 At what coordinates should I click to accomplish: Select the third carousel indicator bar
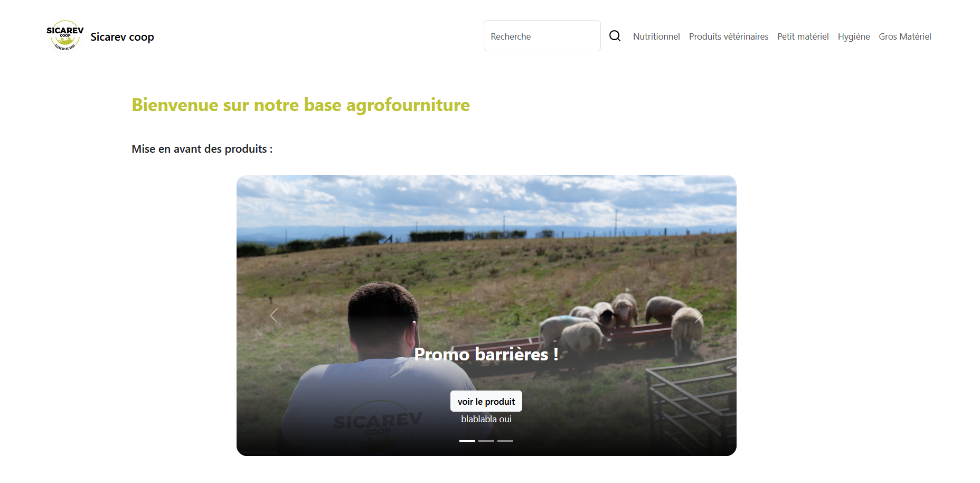505,441
